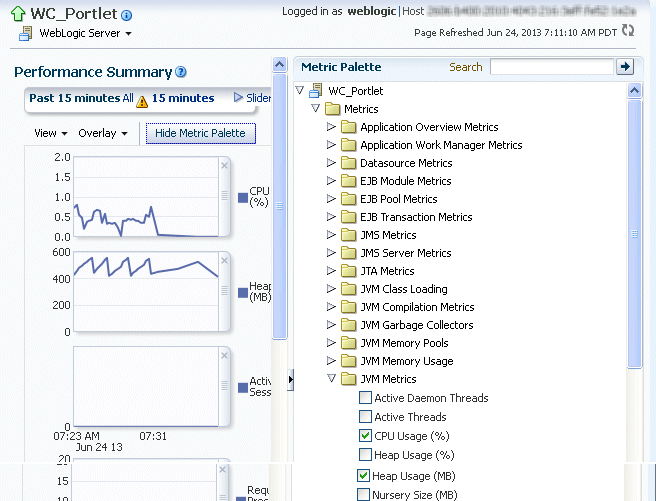Expand Application Overview Metrics

pyautogui.click(x=331, y=126)
